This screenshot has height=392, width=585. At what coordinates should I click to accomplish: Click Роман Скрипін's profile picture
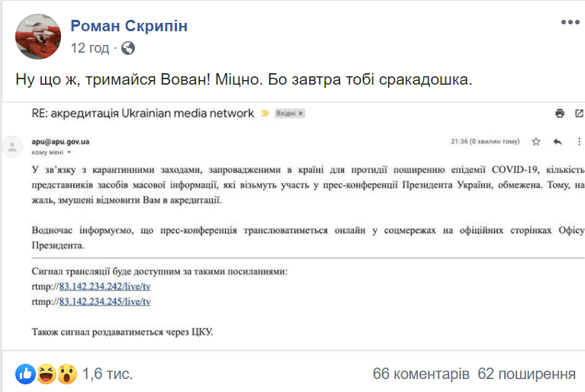pos(37,37)
